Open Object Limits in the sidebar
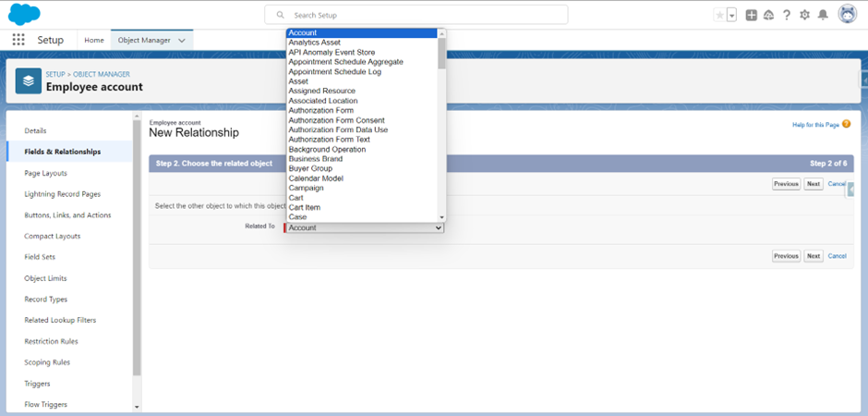This screenshot has height=416, width=868. pyautogui.click(x=45, y=278)
